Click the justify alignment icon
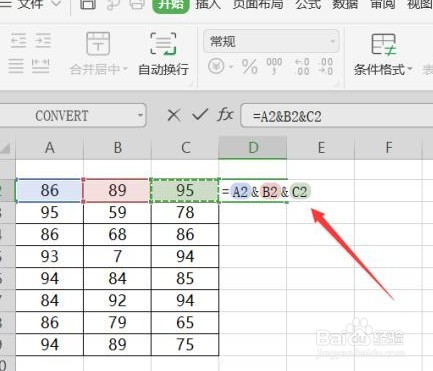The width and height of the screenshot is (433, 371). point(16,66)
